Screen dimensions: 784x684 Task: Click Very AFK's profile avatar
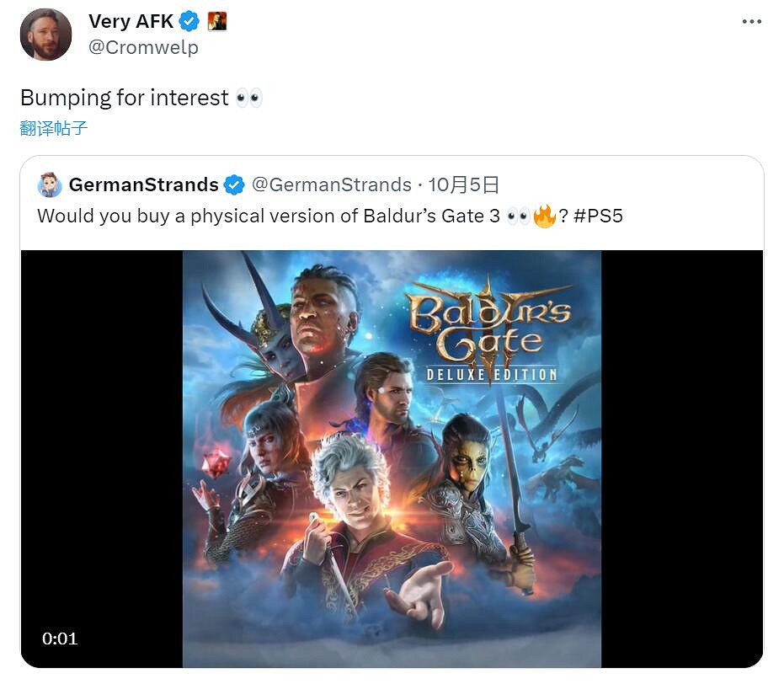pyautogui.click(x=45, y=35)
